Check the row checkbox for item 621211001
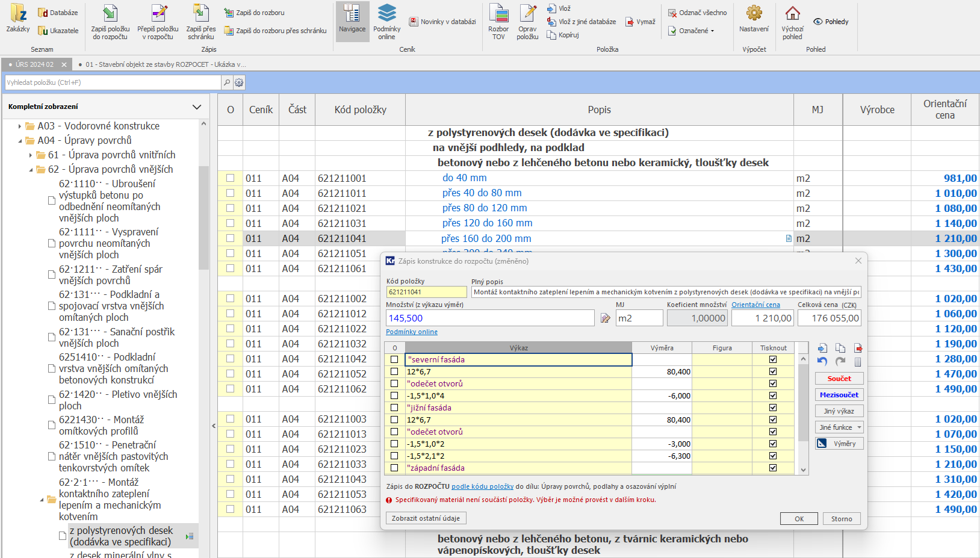980x558 pixels. point(230,178)
